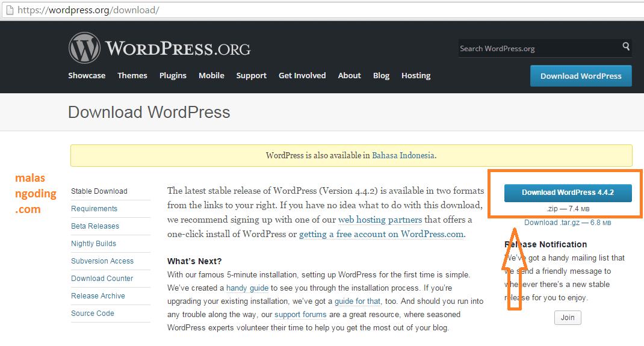Open the Showcase menu item
The height and width of the screenshot is (346, 644).
[87, 76]
